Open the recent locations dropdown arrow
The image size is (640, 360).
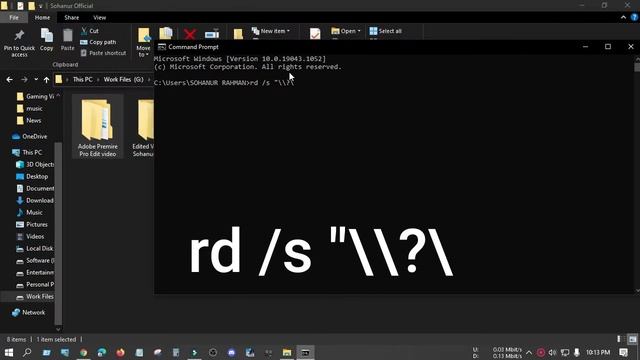pyautogui.click(x=36, y=80)
